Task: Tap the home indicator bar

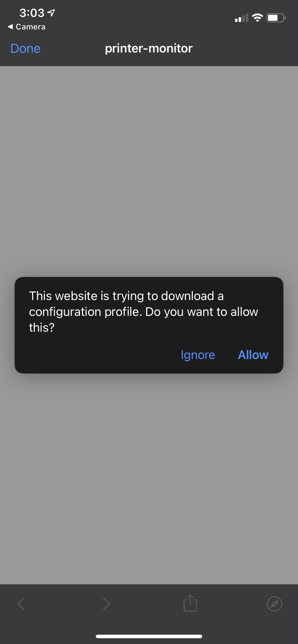Action: [x=149, y=636]
